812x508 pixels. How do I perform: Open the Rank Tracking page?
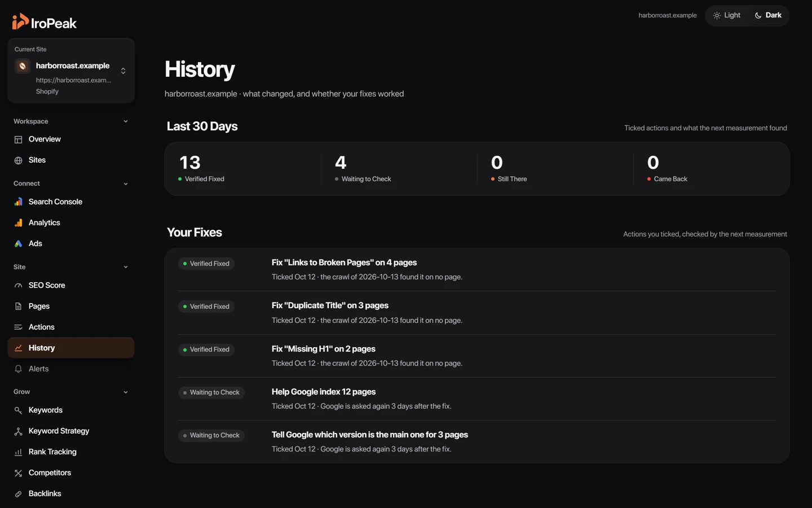[x=71, y=452]
